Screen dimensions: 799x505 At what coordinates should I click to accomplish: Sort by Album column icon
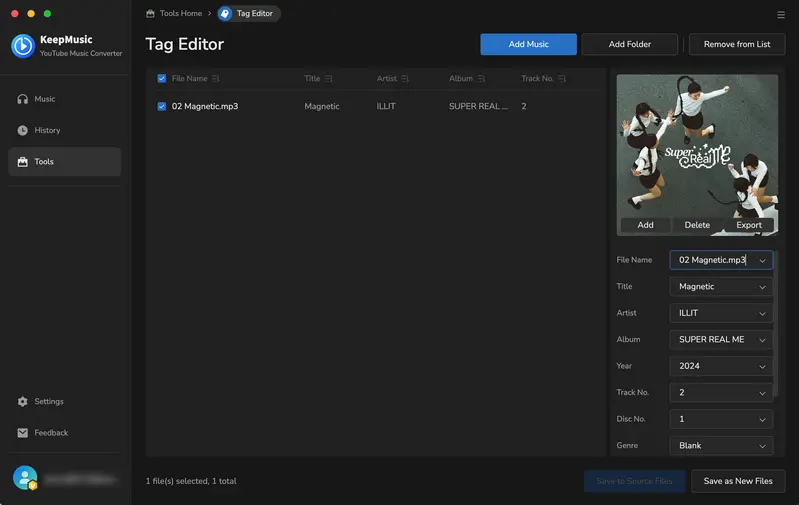tap(481, 78)
